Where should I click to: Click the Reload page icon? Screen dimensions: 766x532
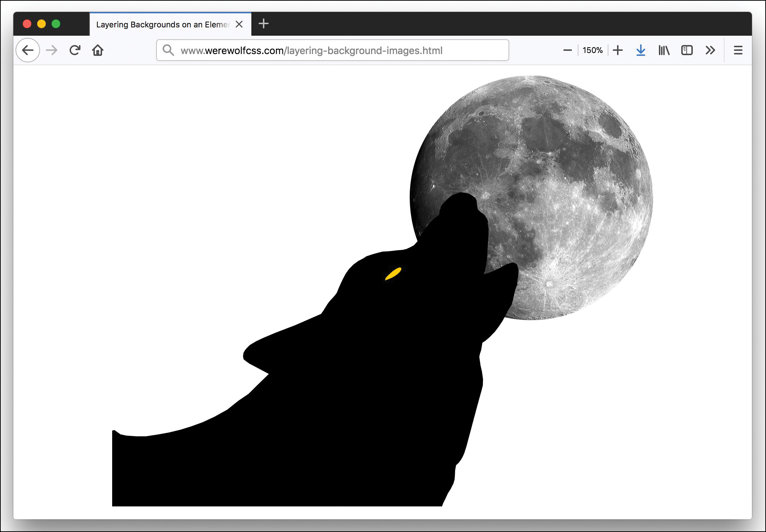pyautogui.click(x=75, y=50)
